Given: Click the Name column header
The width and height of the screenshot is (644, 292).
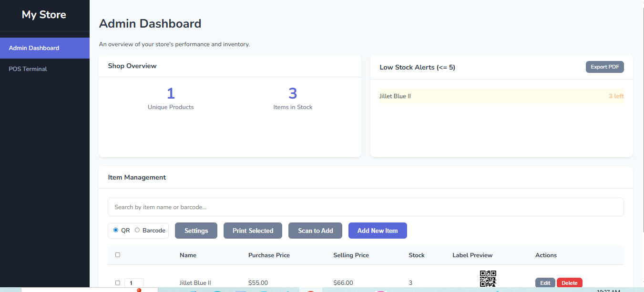Looking at the screenshot, I should [188, 255].
